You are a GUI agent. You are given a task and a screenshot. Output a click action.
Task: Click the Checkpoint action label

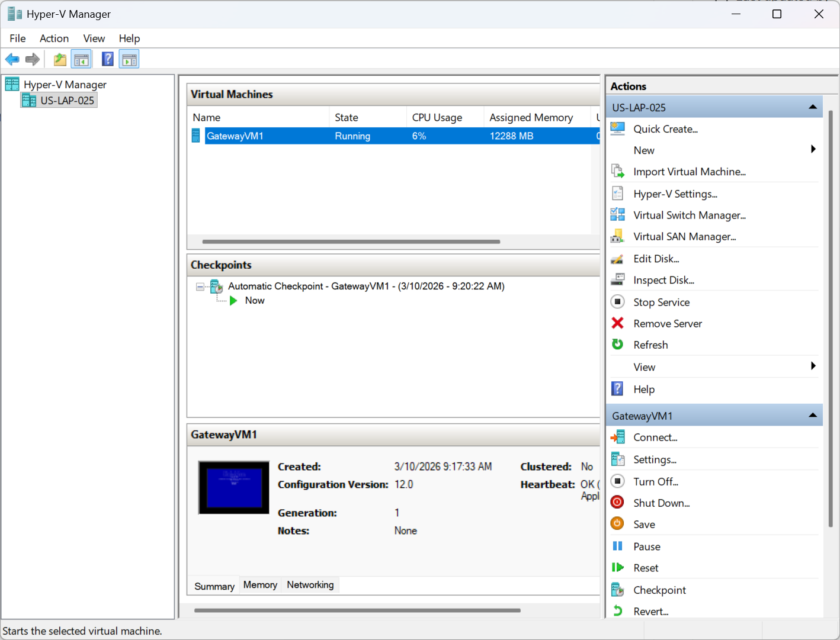[659, 590]
